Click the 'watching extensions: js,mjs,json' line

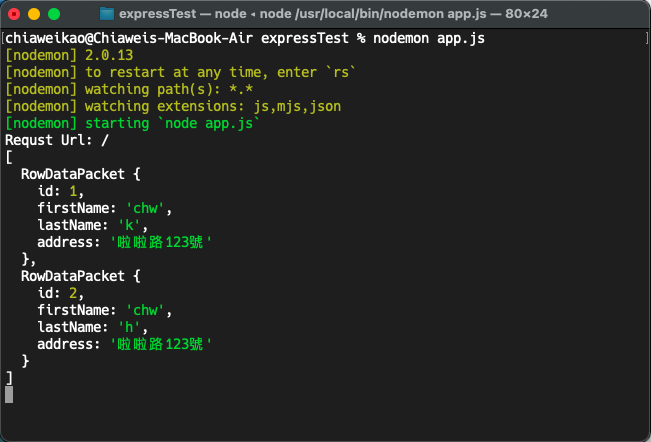click(173, 106)
